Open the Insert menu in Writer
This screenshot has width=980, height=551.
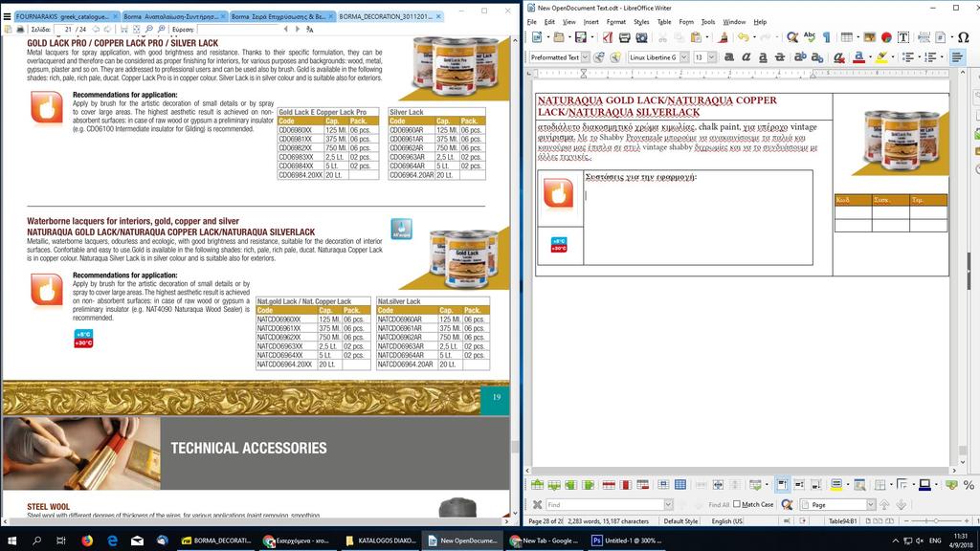[590, 22]
